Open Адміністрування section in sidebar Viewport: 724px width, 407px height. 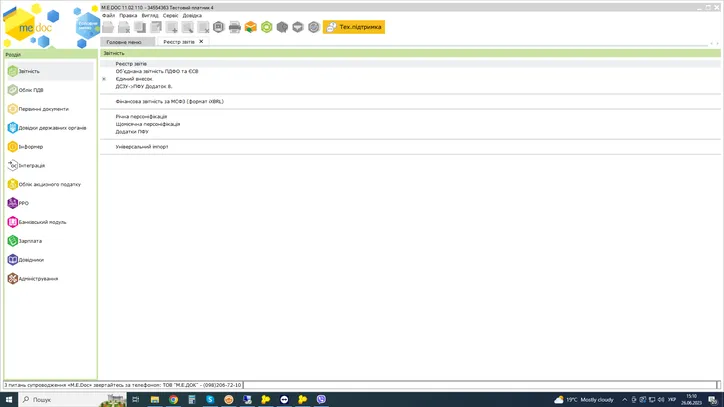pyautogui.click(x=38, y=279)
